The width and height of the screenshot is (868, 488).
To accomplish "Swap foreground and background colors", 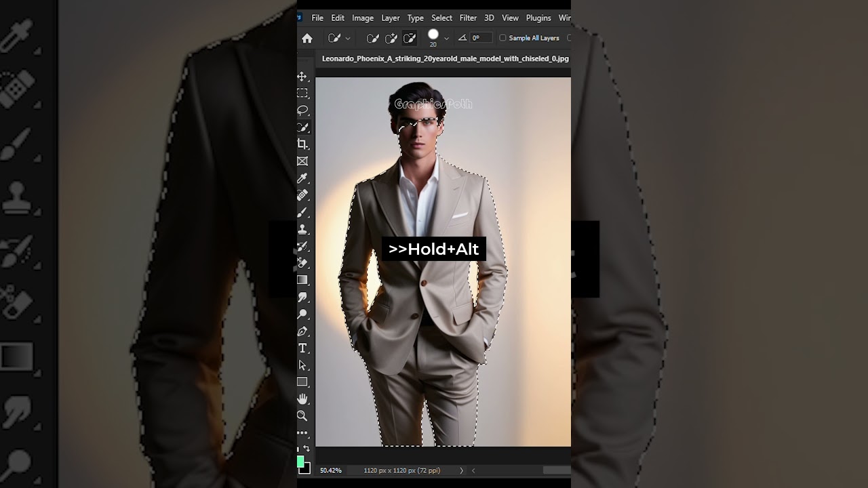I will coord(307,449).
